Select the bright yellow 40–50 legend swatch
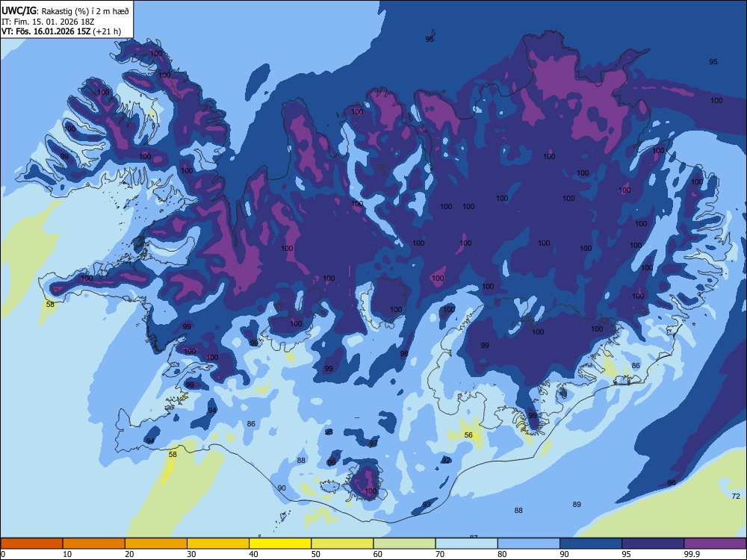This screenshot has height=560, width=747. click(280, 544)
